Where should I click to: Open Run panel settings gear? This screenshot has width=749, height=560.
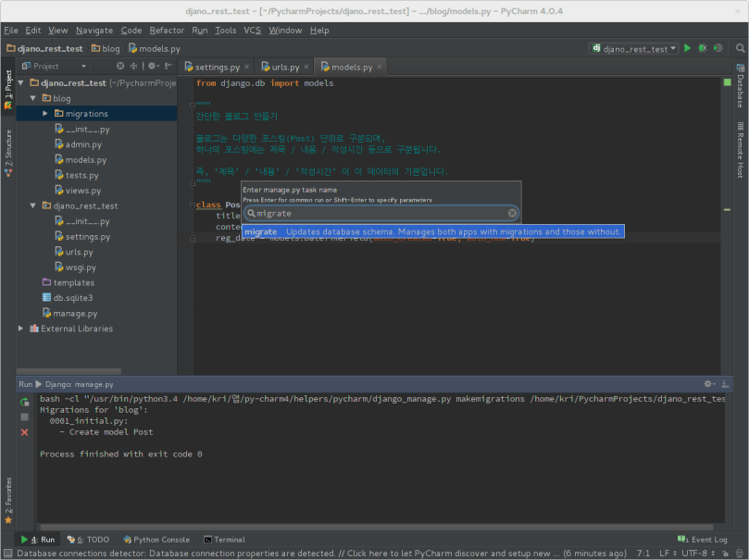click(x=709, y=384)
